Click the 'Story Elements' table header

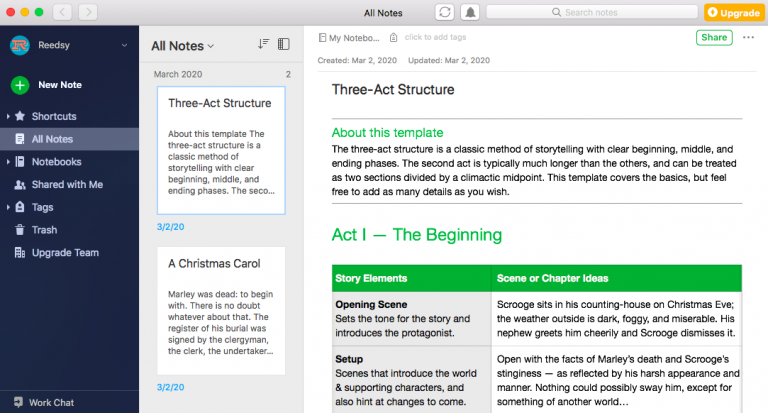tap(371, 278)
